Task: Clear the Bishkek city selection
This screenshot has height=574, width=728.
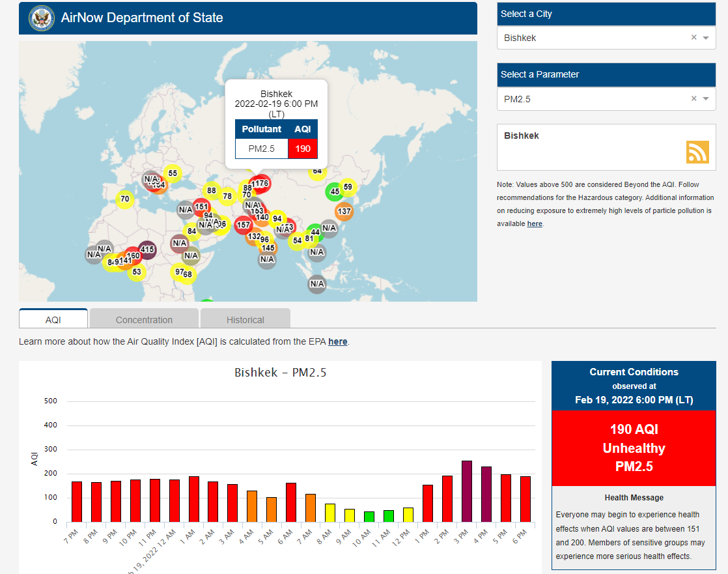Action: 693,38
